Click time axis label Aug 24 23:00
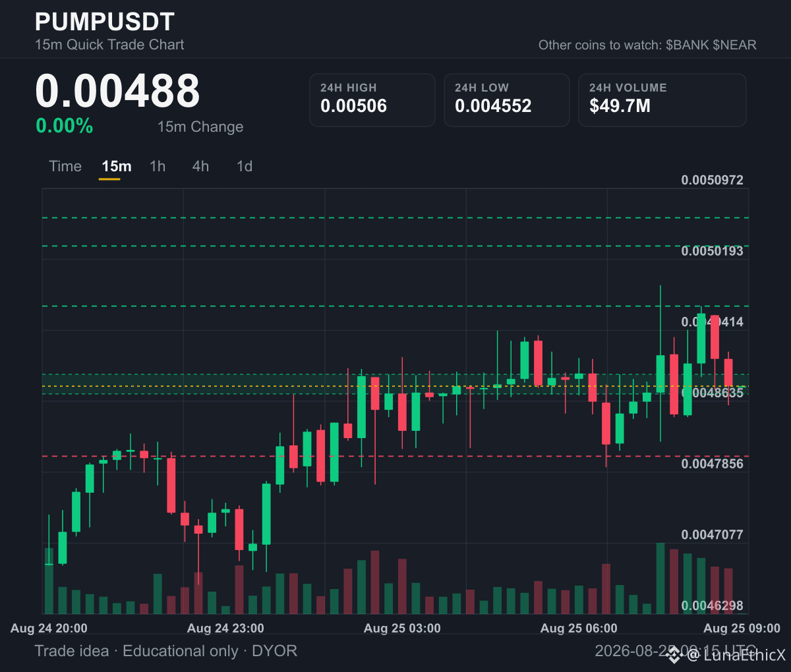The width and height of the screenshot is (791, 672). [225, 629]
